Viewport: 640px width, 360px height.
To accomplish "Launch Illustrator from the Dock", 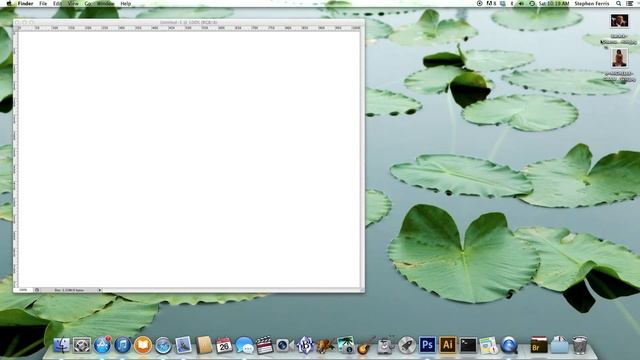I will (448, 345).
